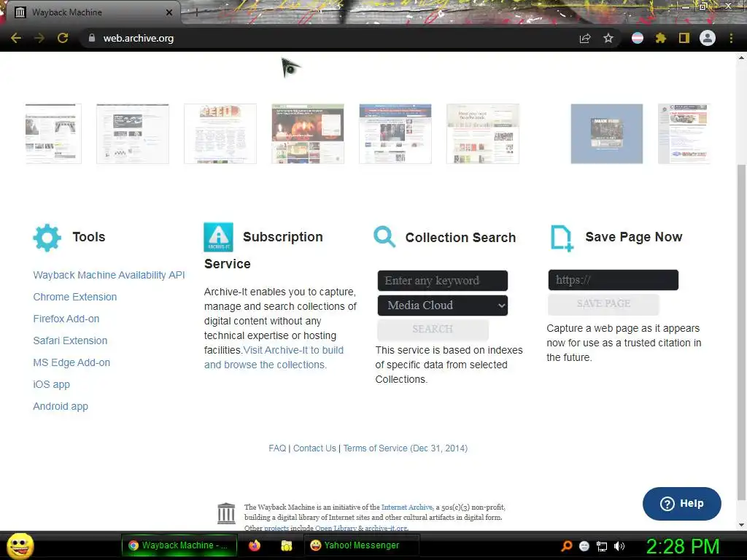Viewport: 747px width, 560px height.
Task: Open the thumbnail right of candle thumbnail
Action: (x=395, y=134)
